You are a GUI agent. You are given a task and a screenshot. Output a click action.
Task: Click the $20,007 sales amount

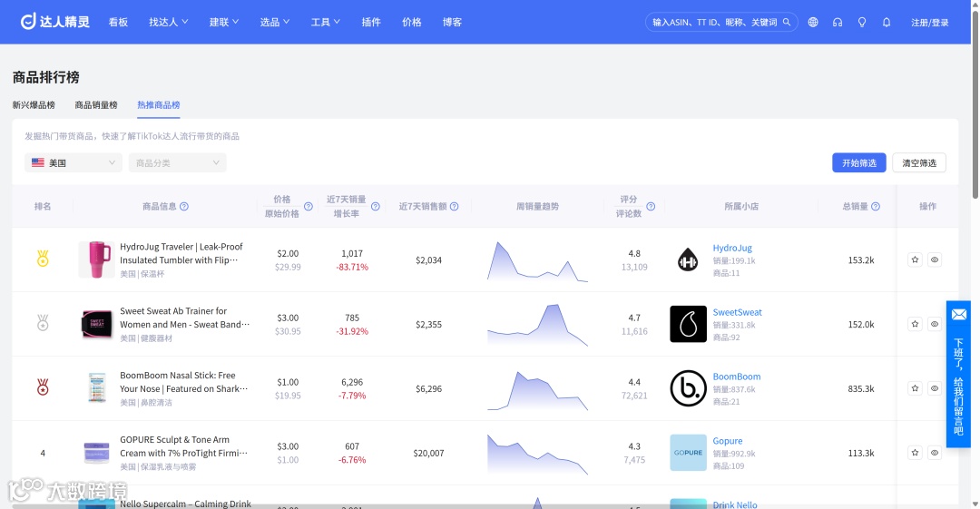click(428, 453)
